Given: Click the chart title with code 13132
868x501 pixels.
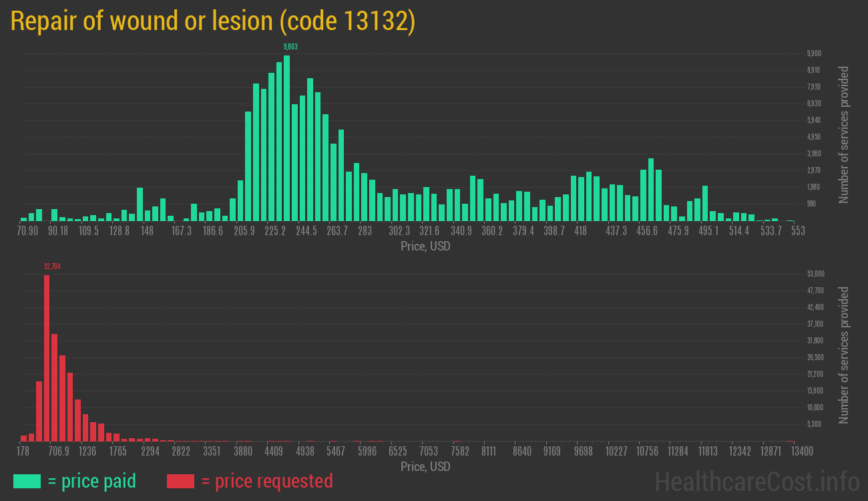Looking at the screenshot, I should click(x=213, y=21).
